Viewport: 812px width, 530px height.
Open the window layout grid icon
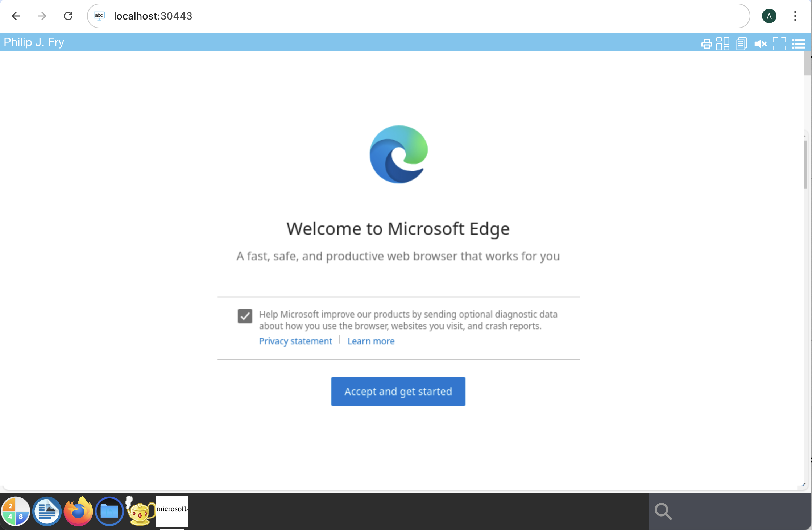point(723,44)
